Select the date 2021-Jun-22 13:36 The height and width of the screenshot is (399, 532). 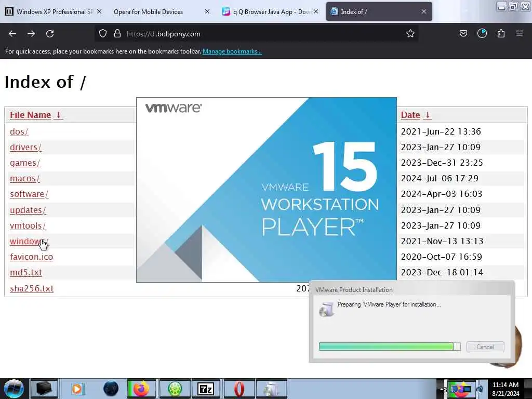click(x=441, y=131)
